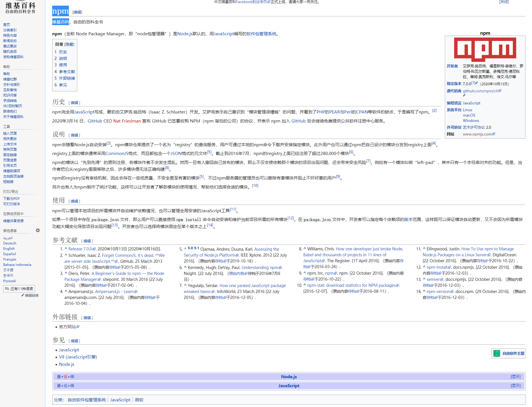This screenshot has width=532, height=407.
Task: Open 最近更改 in sidebar
Action: (x=10, y=46)
